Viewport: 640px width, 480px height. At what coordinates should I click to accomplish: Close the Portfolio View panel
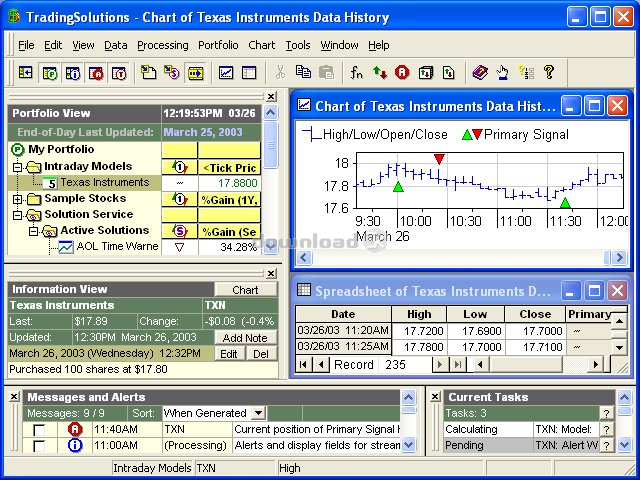[x=271, y=97]
